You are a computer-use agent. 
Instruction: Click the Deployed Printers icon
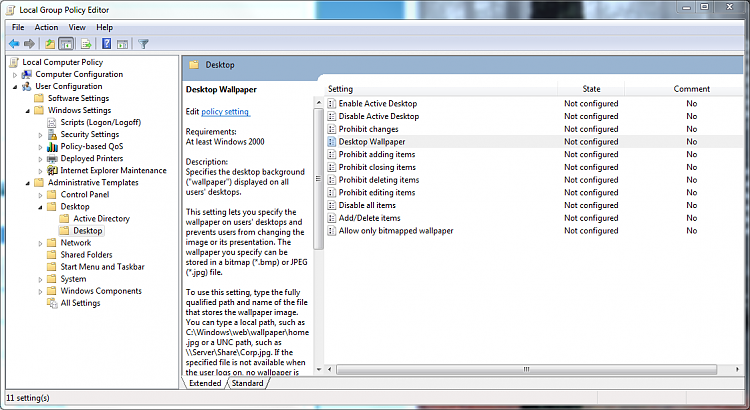pyautogui.click(x=52, y=158)
